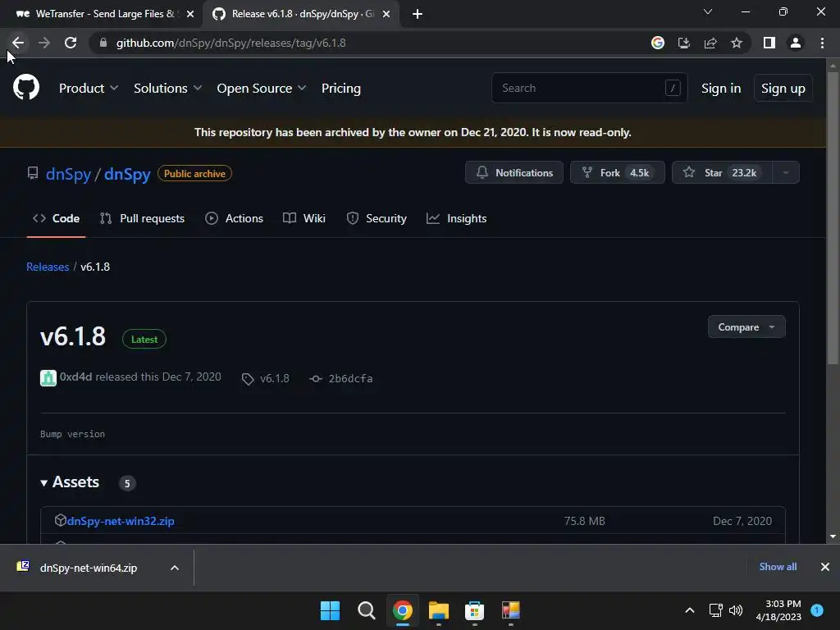
Task: Open options chevron for dnSpy-net-win64.zip download
Action: [175, 568]
